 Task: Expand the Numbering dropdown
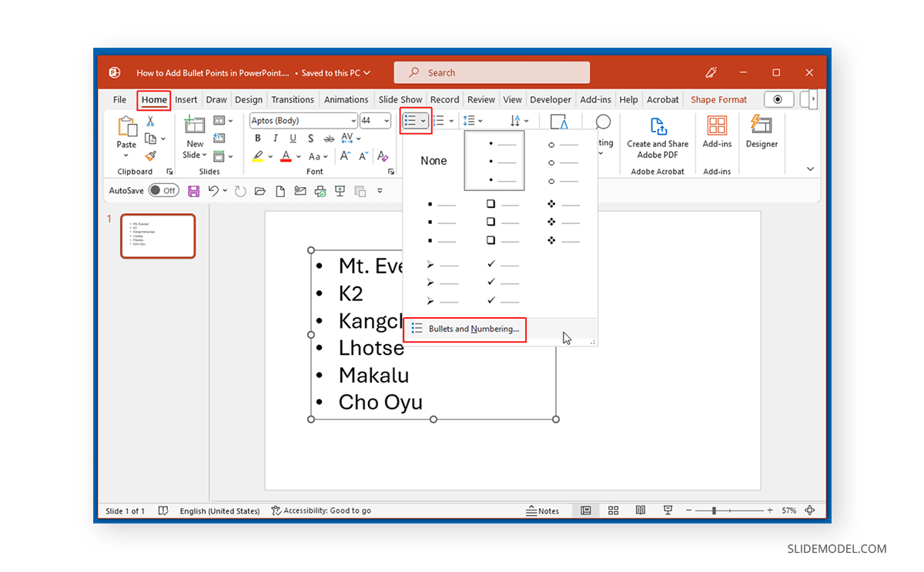pyautogui.click(x=450, y=120)
